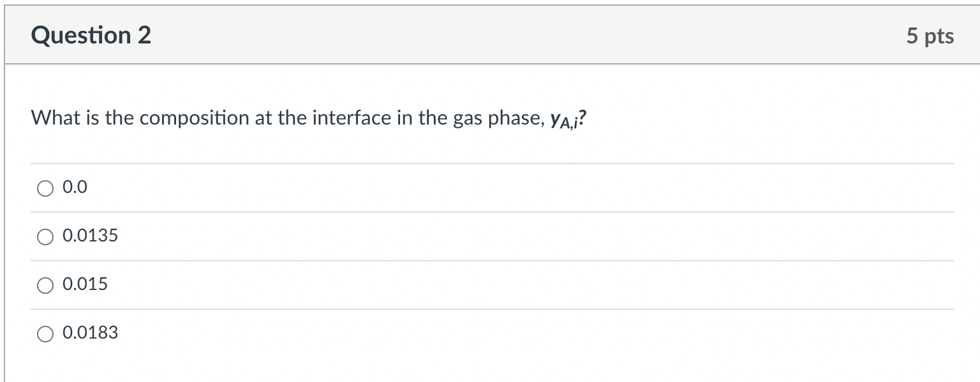Click the 0.0183 answer text label
Viewport: 980px width, 382px height.
(x=90, y=332)
